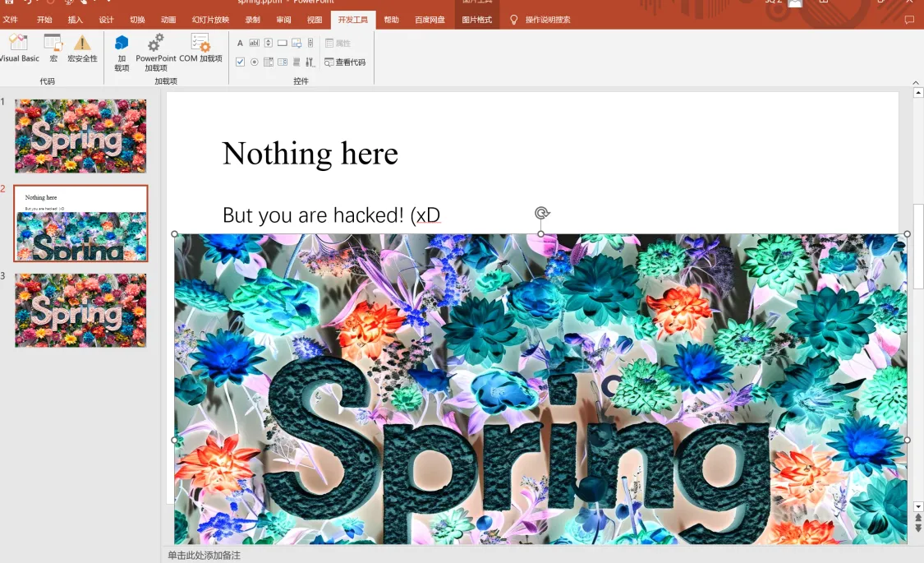This screenshot has width=924, height=563.
Task: Select slide 3 thumbnail
Action: (80, 310)
